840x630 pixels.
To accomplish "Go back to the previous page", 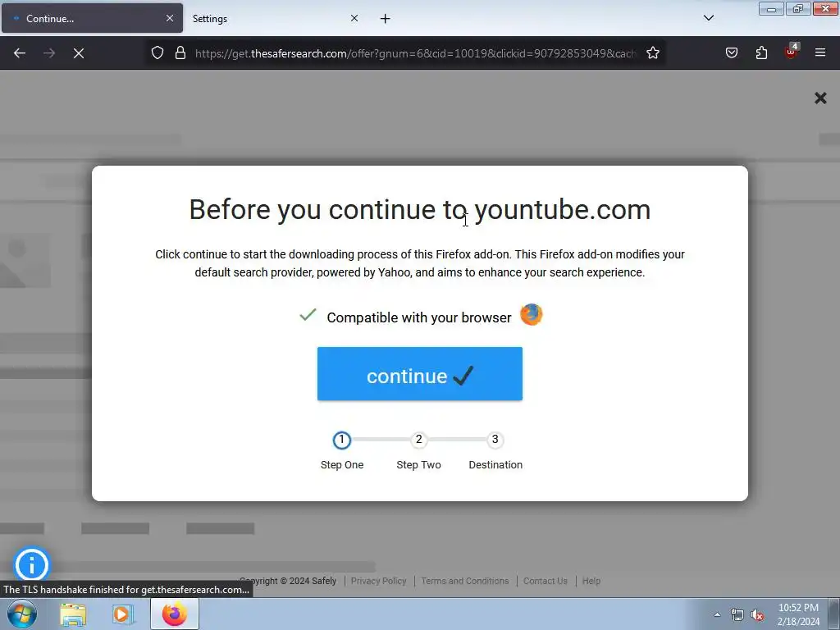I will [x=20, y=53].
